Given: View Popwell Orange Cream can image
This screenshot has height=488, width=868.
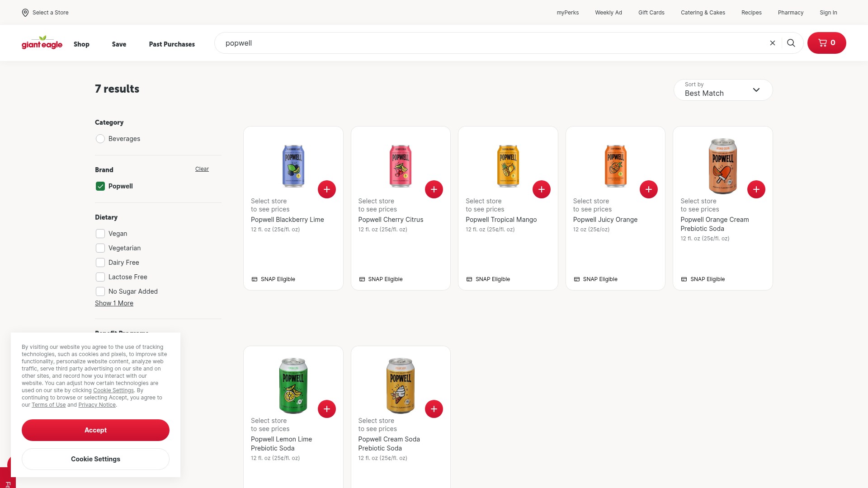Looking at the screenshot, I should pyautogui.click(x=723, y=166).
